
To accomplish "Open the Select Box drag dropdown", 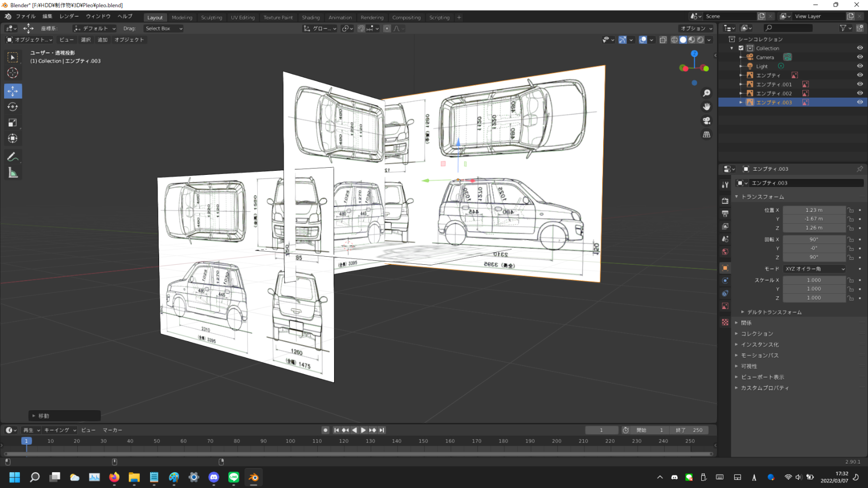I will (163, 28).
